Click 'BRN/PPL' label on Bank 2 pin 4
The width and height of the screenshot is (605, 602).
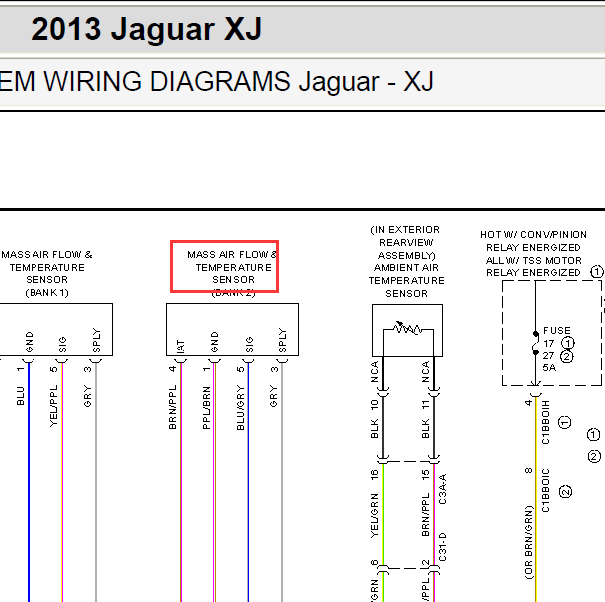click(x=172, y=407)
